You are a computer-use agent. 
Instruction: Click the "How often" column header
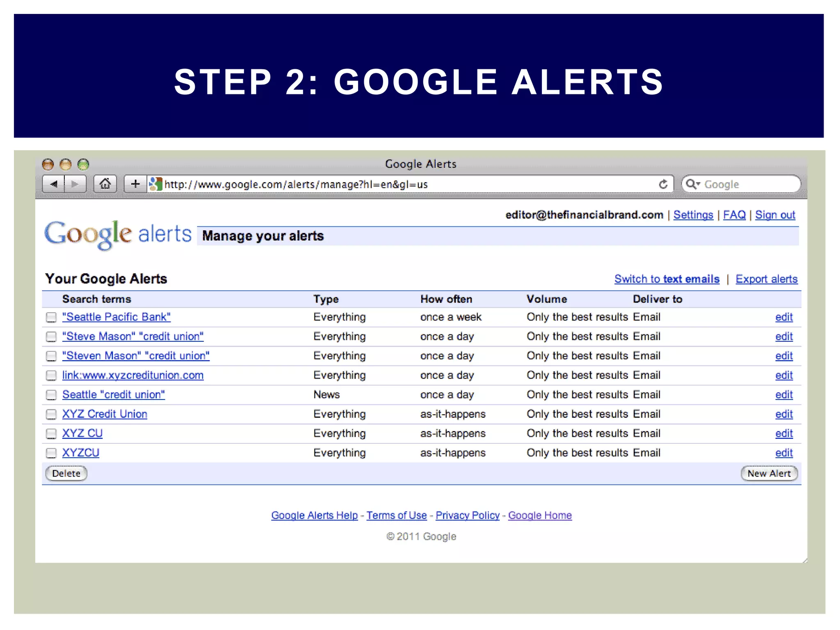tap(446, 299)
